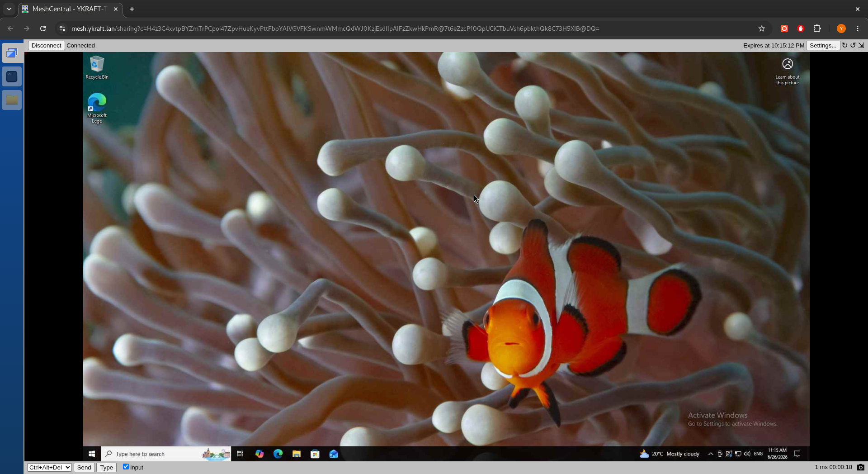Click the address bar URL
Viewport: 868px width, 474px height.
tap(335, 28)
